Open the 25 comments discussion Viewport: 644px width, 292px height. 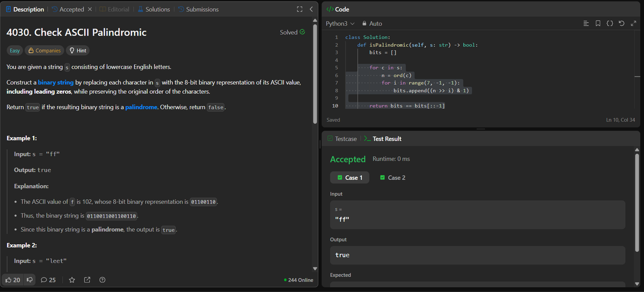48,280
